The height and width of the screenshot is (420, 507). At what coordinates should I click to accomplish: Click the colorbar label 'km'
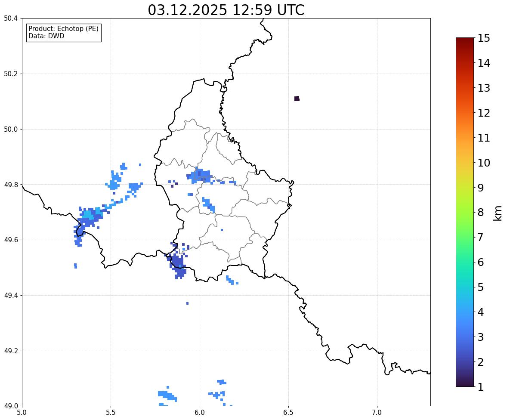pyautogui.click(x=498, y=213)
